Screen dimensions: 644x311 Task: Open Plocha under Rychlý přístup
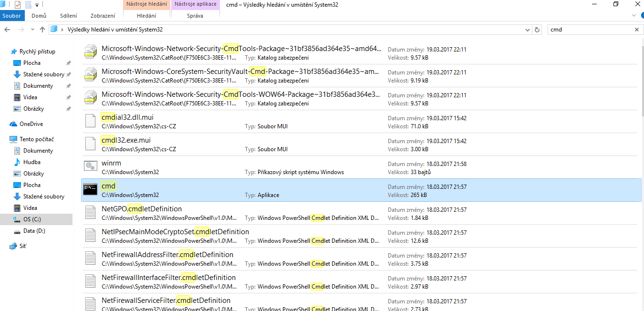click(x=32, y=63)
